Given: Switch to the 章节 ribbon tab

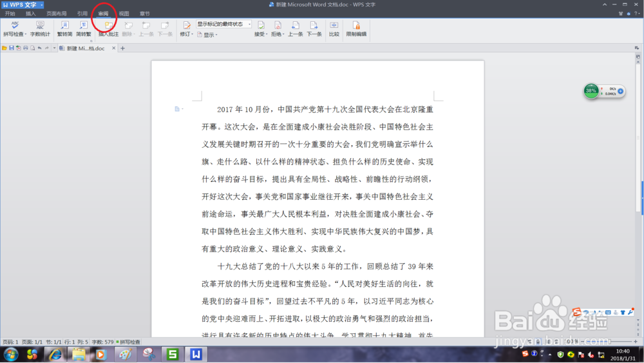Looking at the screenshot, I should tap(144, 14).
